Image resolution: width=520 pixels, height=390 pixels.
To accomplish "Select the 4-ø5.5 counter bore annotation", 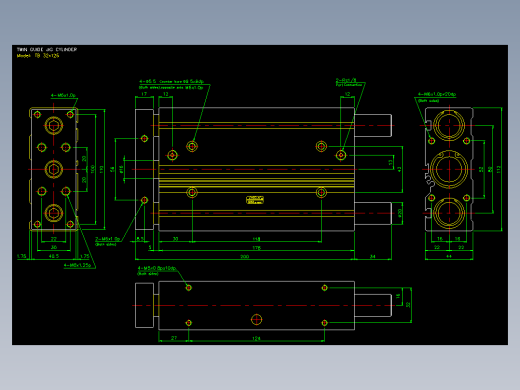I will 171,81.
